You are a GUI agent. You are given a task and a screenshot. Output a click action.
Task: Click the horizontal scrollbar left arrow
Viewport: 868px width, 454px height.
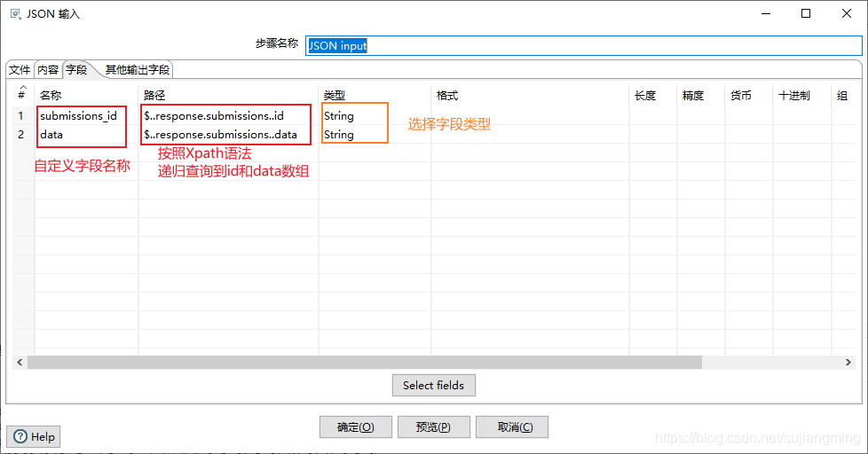20,362
